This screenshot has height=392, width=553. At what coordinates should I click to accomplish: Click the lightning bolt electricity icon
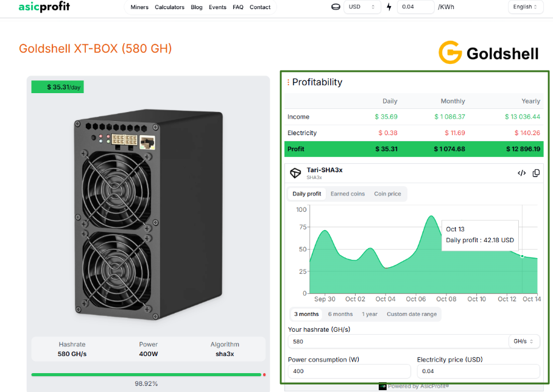coord(389,7)
